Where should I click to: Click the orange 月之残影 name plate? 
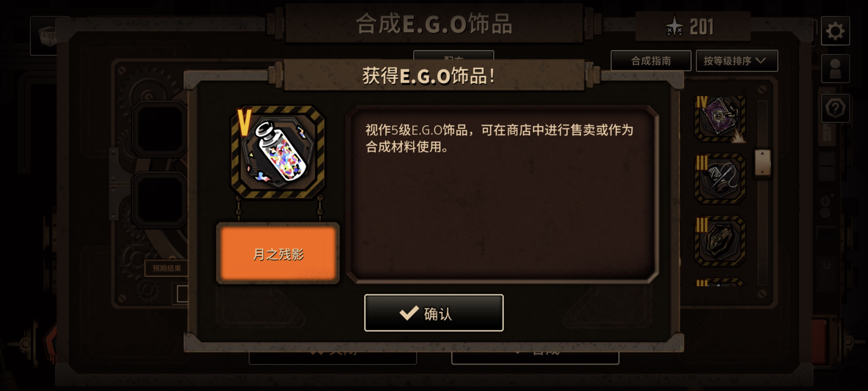(x=278, y=253)
